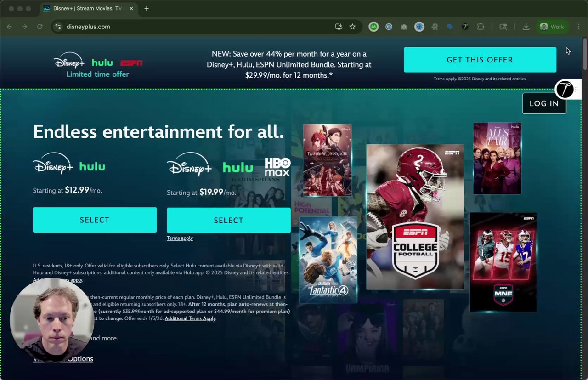Click the 'Endless entertainment for all.' headline
The image size is (588, 380).
coord(158,132)
